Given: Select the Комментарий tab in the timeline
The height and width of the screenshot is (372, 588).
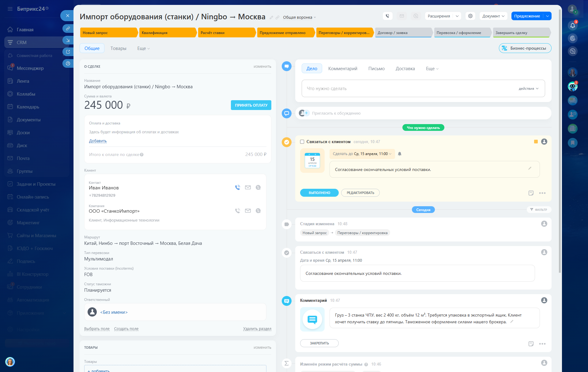Looking at the screenshot, I should pos(342,69).
